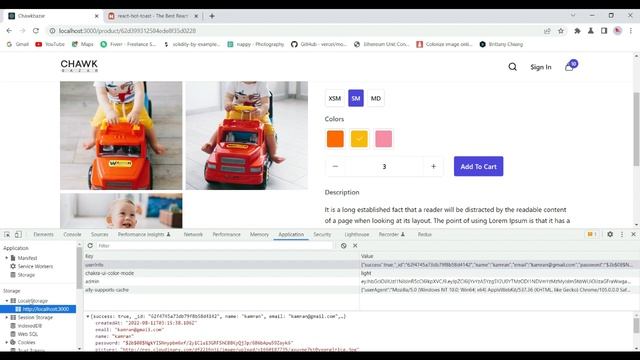Expand the Cookies tree arrow
The height and width of the screenshot is (360, 640).
coord(7,342)
